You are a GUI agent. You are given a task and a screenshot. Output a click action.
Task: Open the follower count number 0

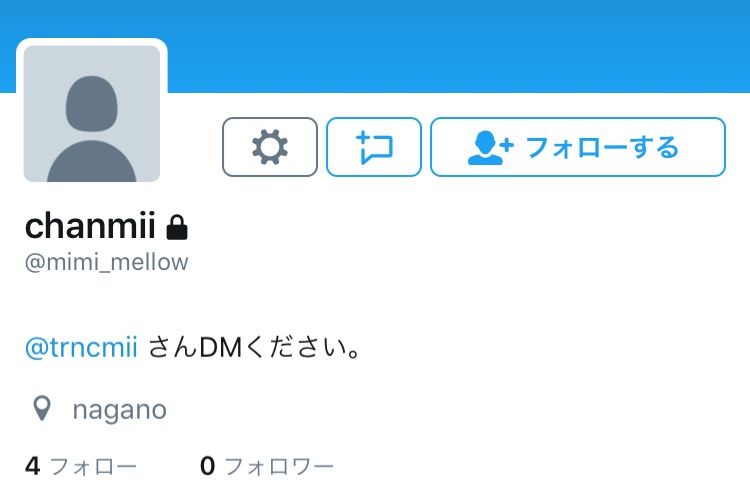[x=208, y=466]
